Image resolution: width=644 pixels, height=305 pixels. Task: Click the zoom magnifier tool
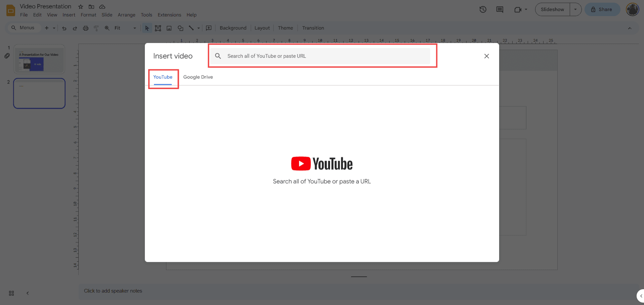(107, 28)
